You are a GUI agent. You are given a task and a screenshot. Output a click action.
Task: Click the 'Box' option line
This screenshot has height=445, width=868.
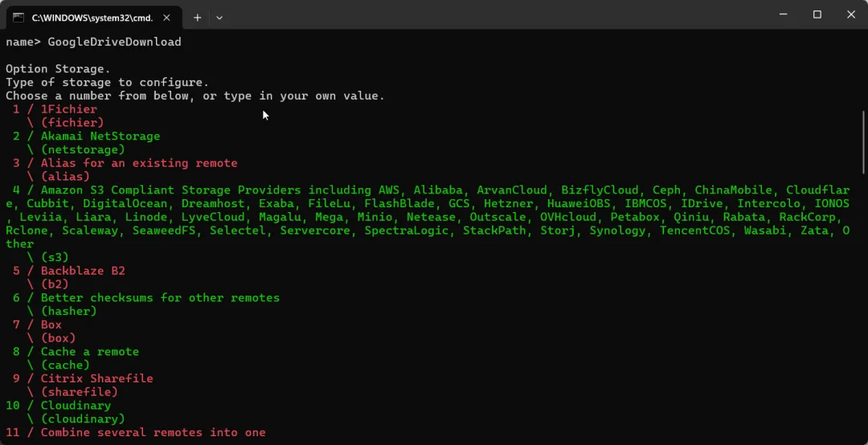[36, 325]
